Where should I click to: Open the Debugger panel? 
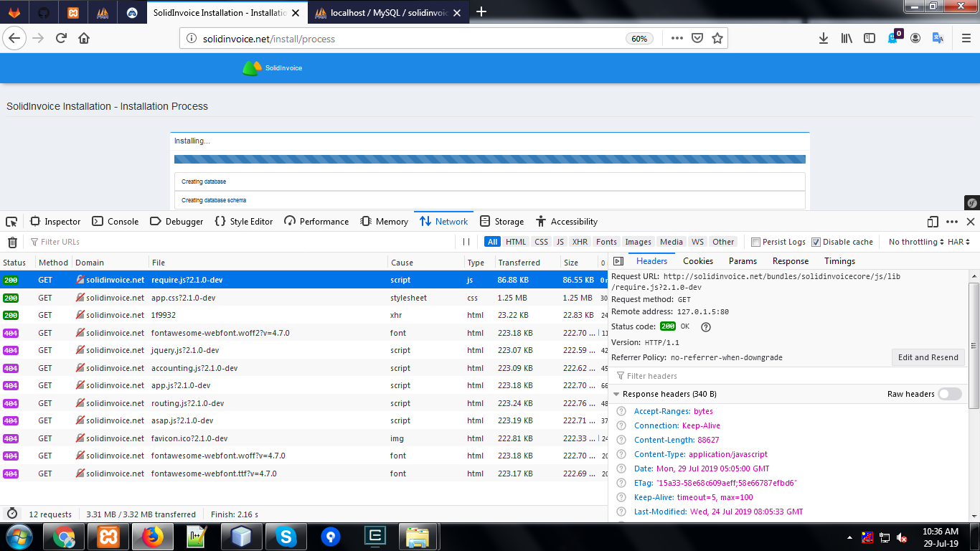pyautogui.click(x=176, y=222)
